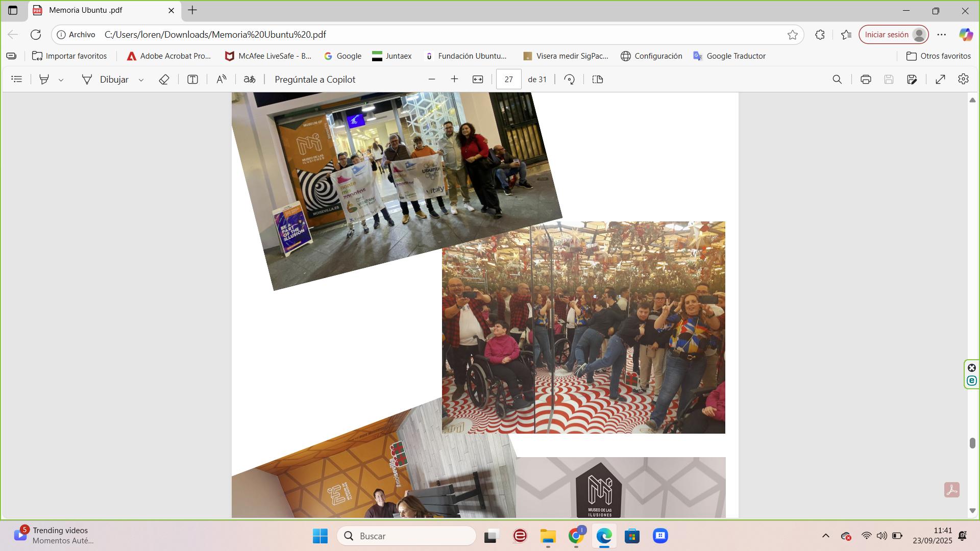
Task: Open the Google Traductor bookmark
Action: (729, 56)
